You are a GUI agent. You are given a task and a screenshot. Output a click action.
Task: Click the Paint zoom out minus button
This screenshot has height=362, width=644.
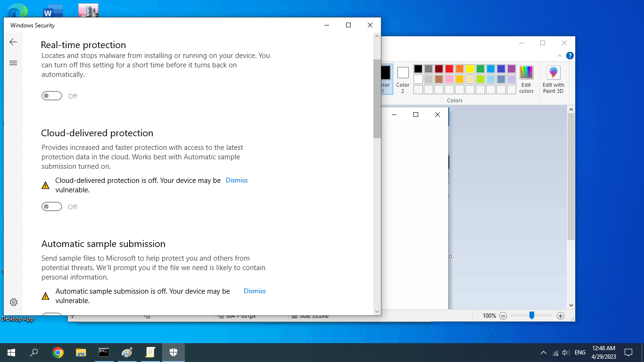503,316
